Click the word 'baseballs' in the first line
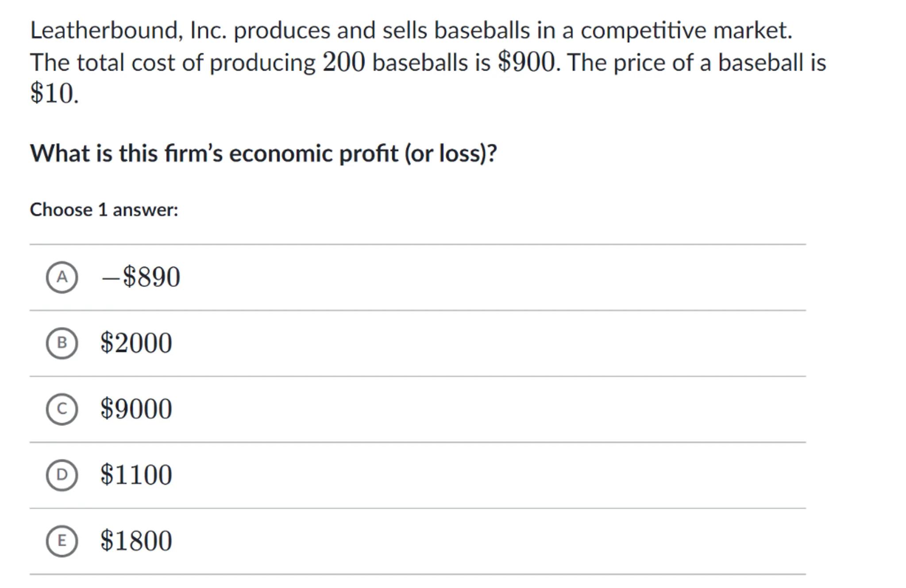The image size is (906, 588). coord(482,31)
